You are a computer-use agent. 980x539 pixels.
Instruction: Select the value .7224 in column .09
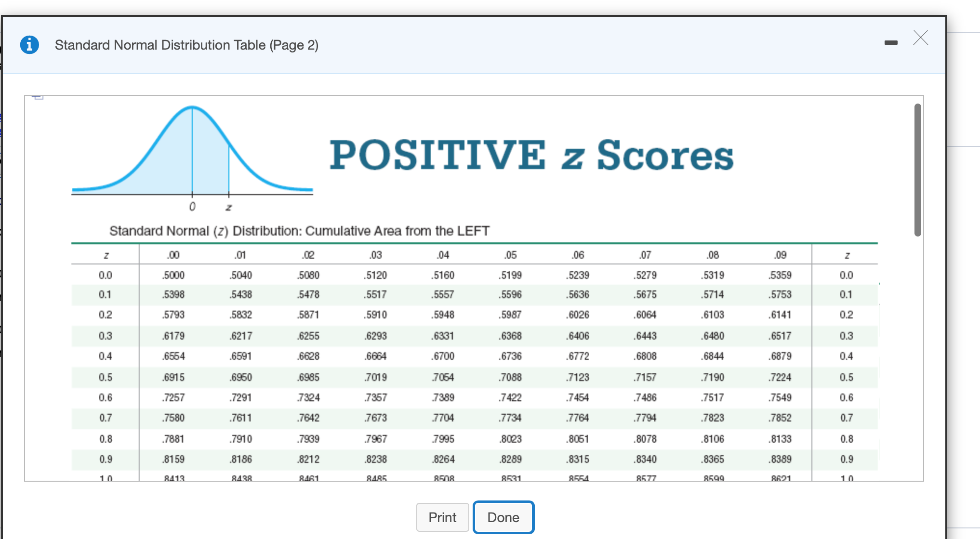click(x=780, y=377)
